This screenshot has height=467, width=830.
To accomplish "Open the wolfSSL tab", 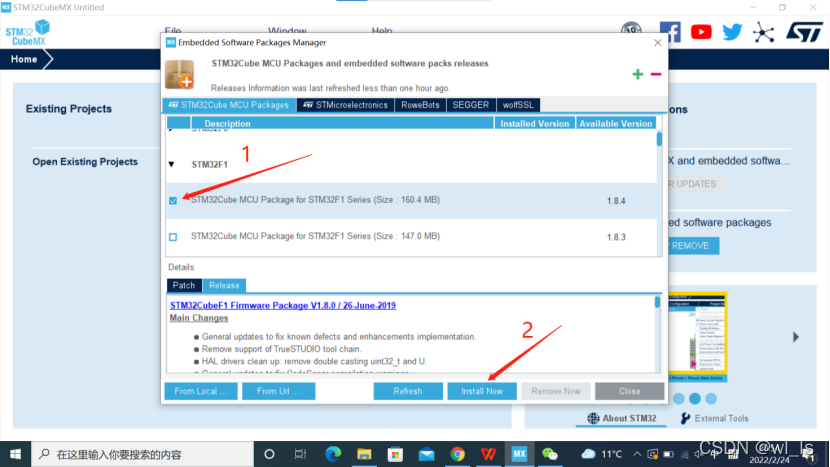I will click(x=518, y=105).
